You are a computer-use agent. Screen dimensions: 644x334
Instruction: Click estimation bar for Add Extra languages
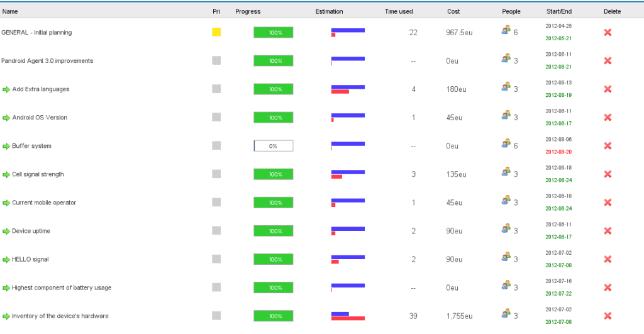pos(348,89)
